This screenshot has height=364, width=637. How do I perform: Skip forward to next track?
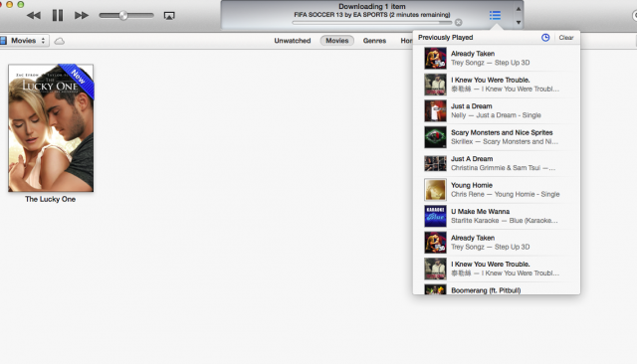click(x=82, y=16)
